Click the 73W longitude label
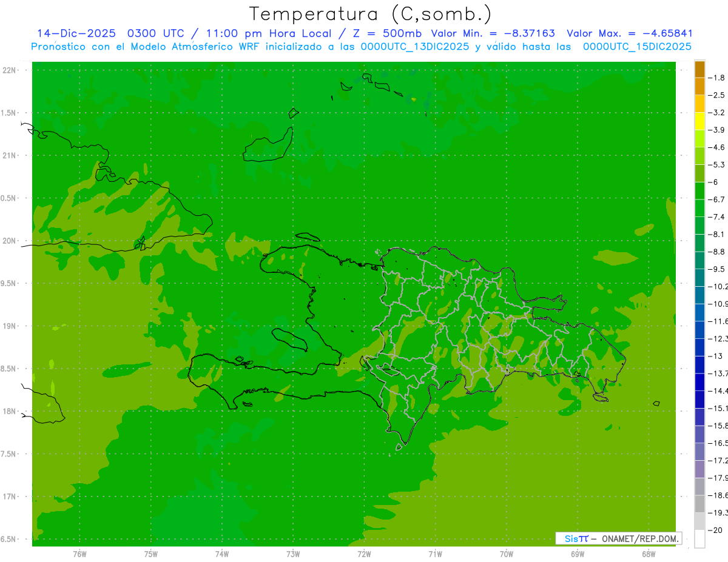 pyautogui.click(x=293, y=554)
